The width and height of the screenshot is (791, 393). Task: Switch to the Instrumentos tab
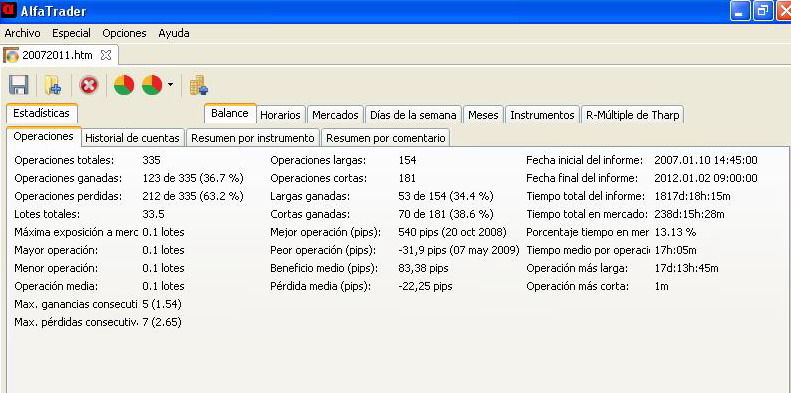[542, 115]
